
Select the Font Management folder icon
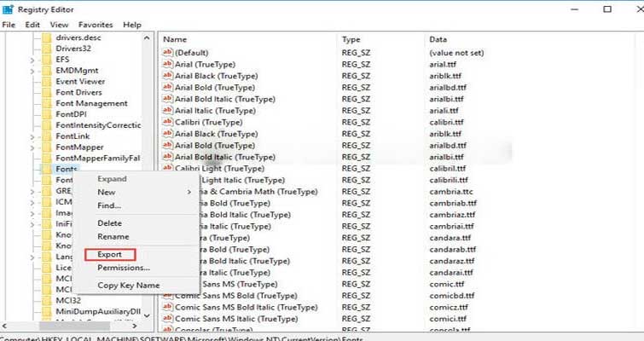pos(47,103)
